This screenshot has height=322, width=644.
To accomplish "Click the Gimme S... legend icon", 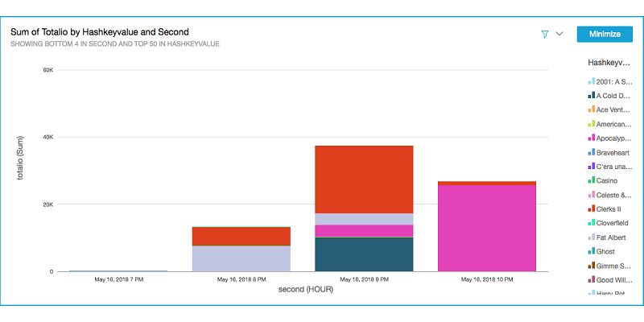I will point(592,266).
